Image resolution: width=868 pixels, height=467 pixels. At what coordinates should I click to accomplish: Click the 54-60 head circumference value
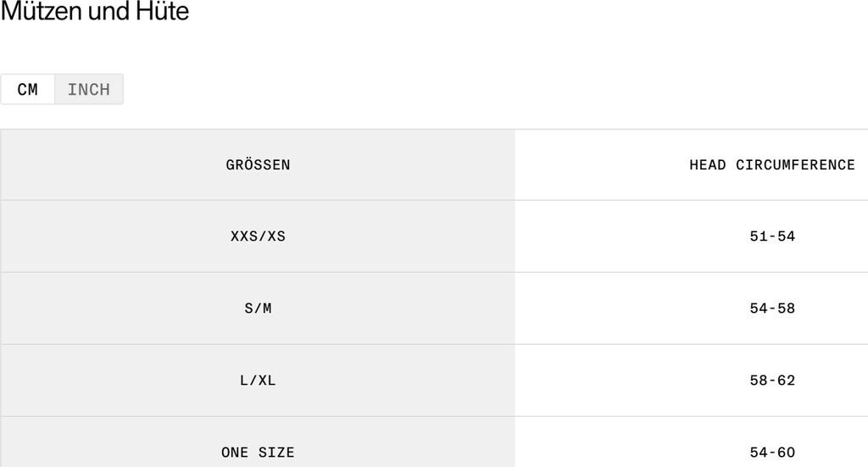tap(772, 453)
